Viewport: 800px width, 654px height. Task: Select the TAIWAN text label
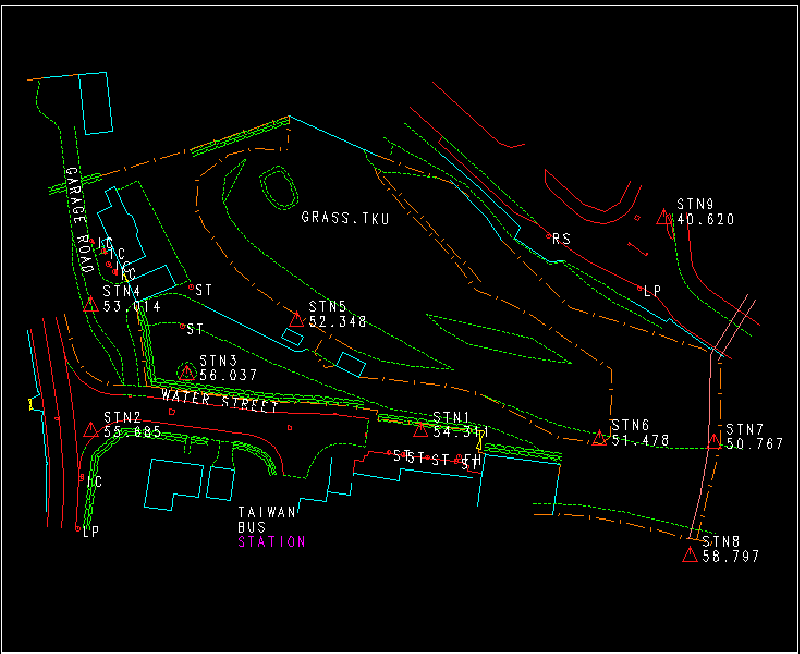[267, 513]
